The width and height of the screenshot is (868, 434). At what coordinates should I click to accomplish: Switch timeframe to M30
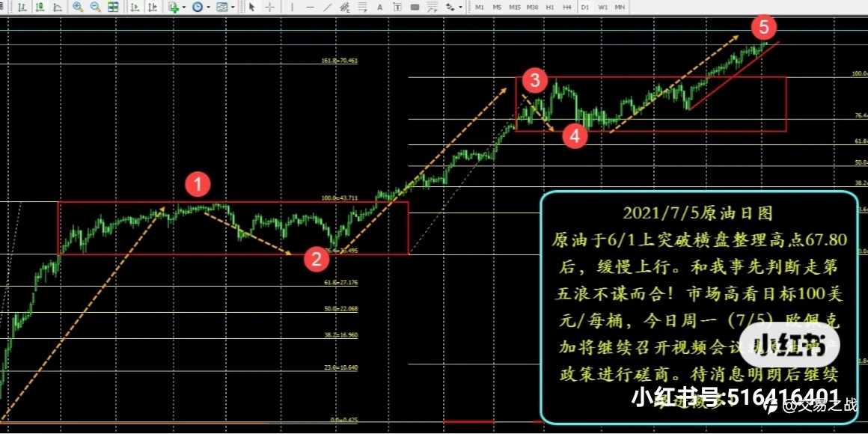533,7
